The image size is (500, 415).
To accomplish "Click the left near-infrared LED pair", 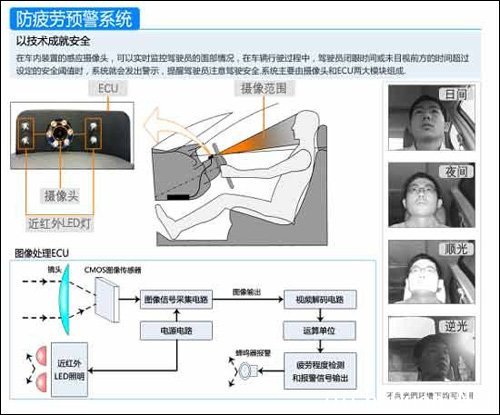I will click(26, 133).
